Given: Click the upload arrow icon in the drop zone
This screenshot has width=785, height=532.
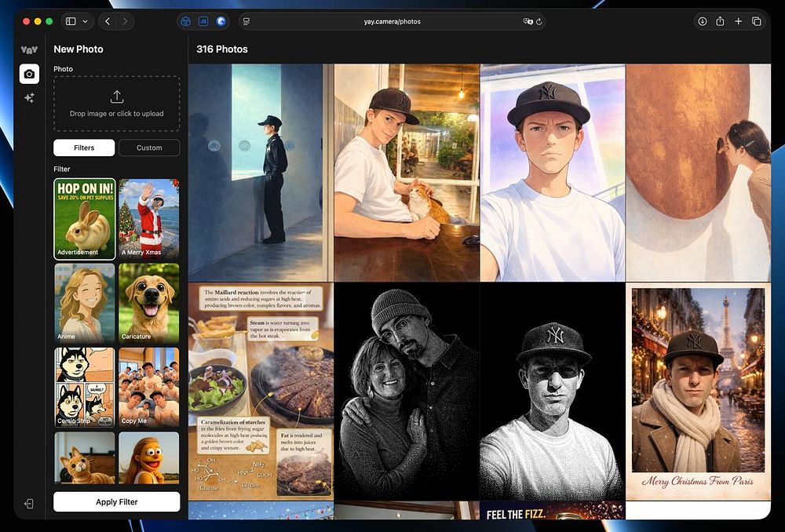Looking at the screenshot, I should pyautogui.click(x=117, y=97).
